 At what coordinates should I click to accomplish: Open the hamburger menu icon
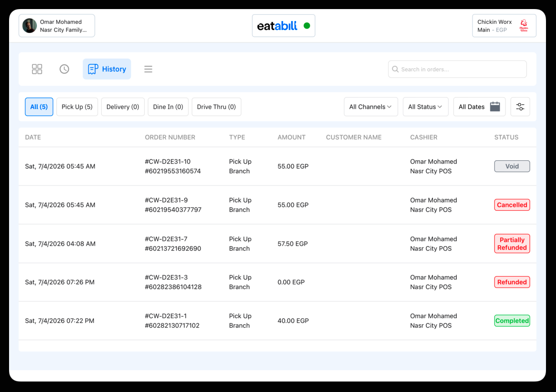pos(148,69)
